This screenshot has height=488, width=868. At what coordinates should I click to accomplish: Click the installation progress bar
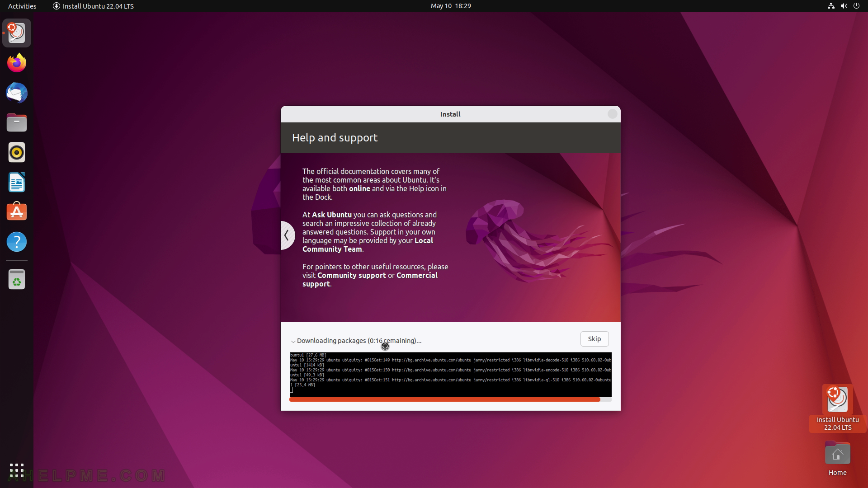(x=450, y=399)
